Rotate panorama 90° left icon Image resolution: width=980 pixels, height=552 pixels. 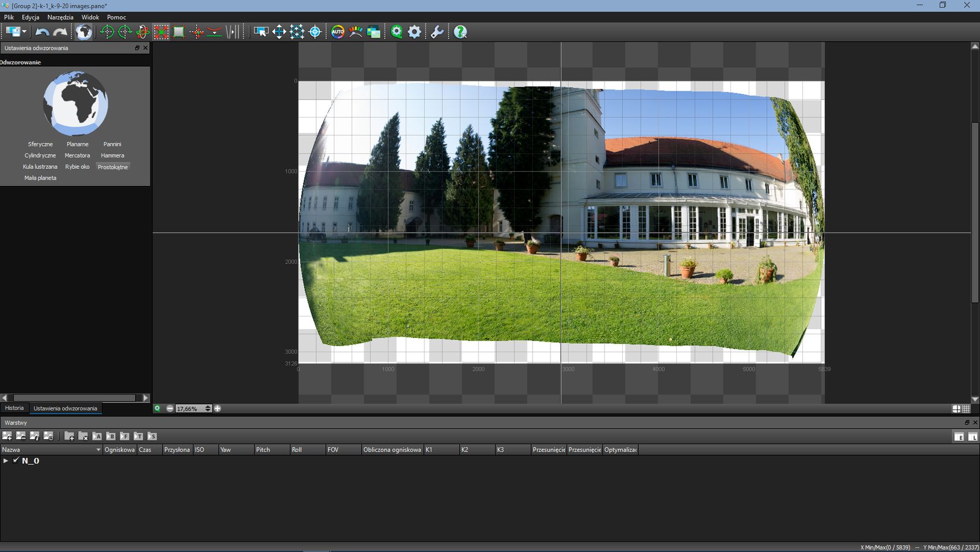(x=107, y=32)
